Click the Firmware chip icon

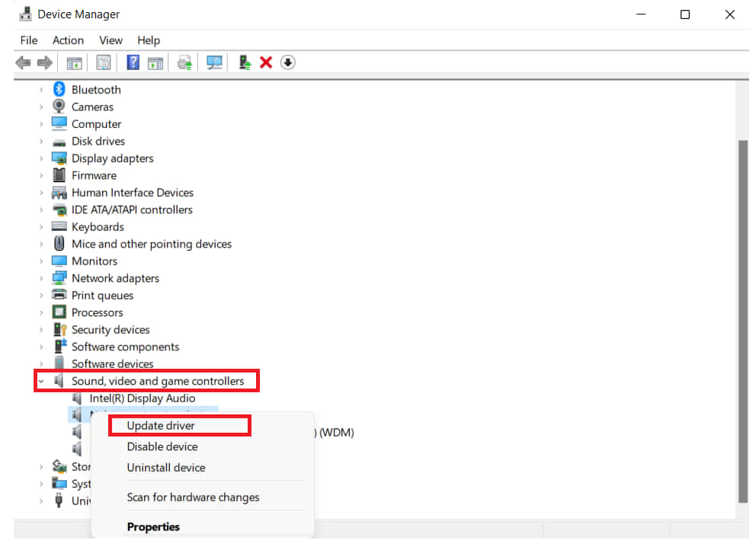pos(59,175)
